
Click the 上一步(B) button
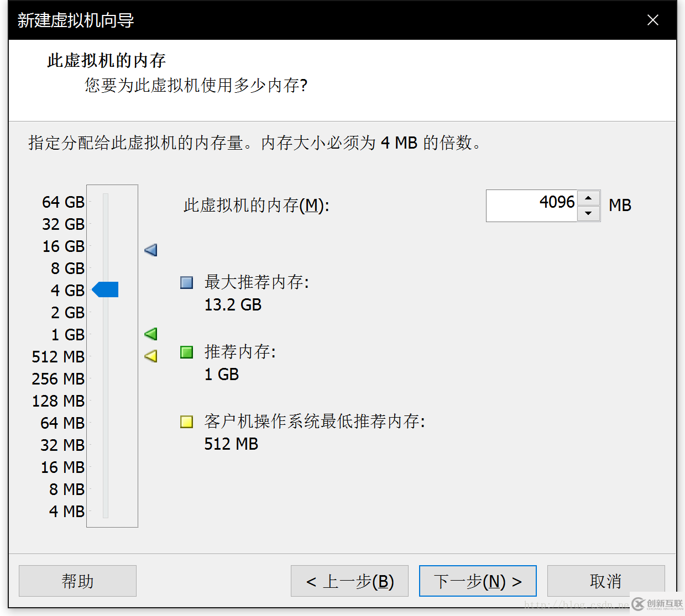(349, 581)
